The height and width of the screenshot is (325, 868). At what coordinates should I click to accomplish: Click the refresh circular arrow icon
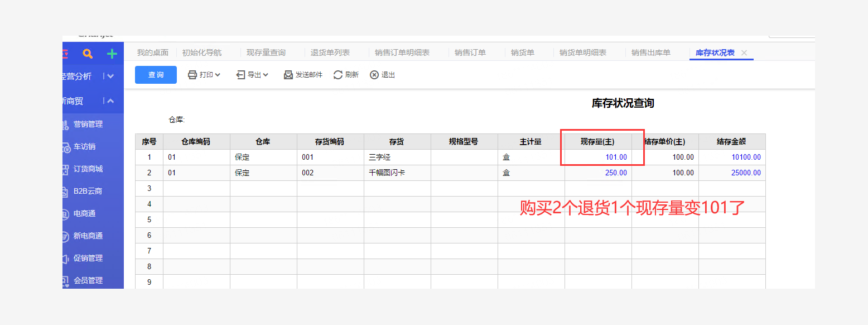tap(338, 75)
